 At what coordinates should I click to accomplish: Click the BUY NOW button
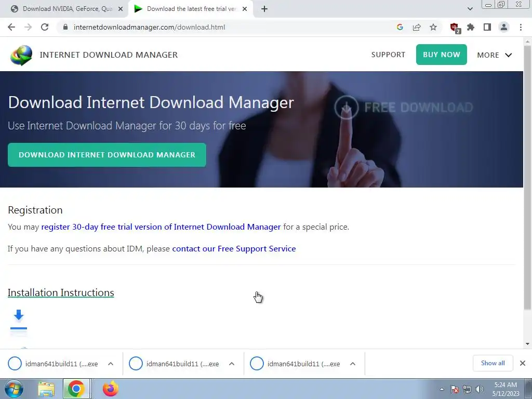click(x=442, y=55)
